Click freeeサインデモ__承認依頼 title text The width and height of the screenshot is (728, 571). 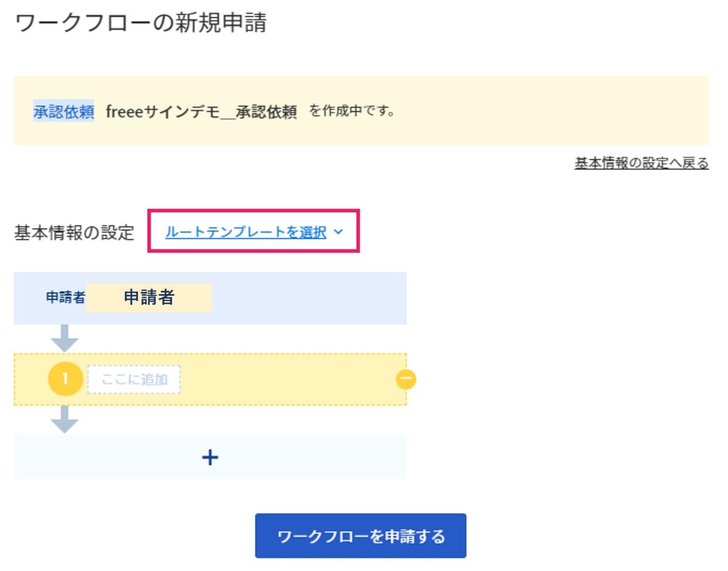(x=201, y=112)
